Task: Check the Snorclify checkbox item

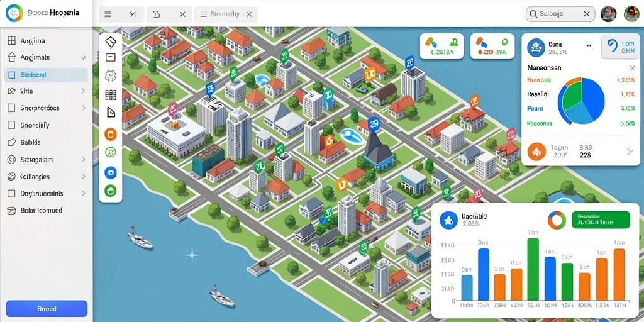Action: (x=12, y=125)
